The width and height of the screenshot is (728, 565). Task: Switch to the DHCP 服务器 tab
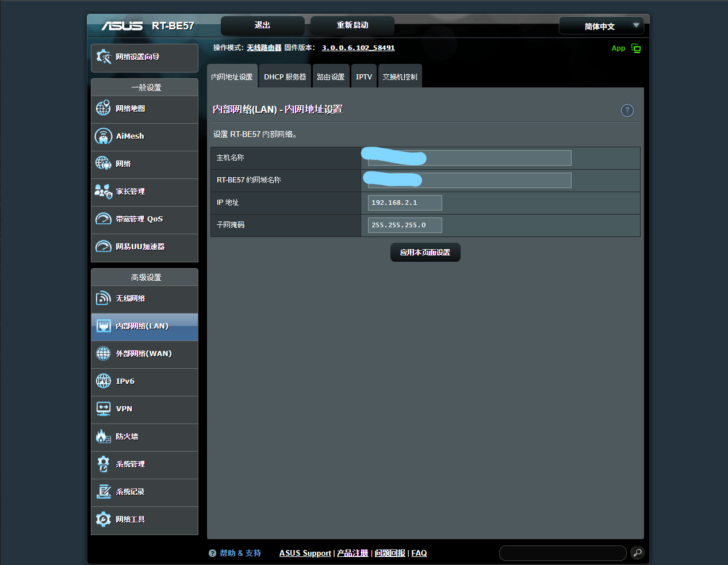(285, 77)
